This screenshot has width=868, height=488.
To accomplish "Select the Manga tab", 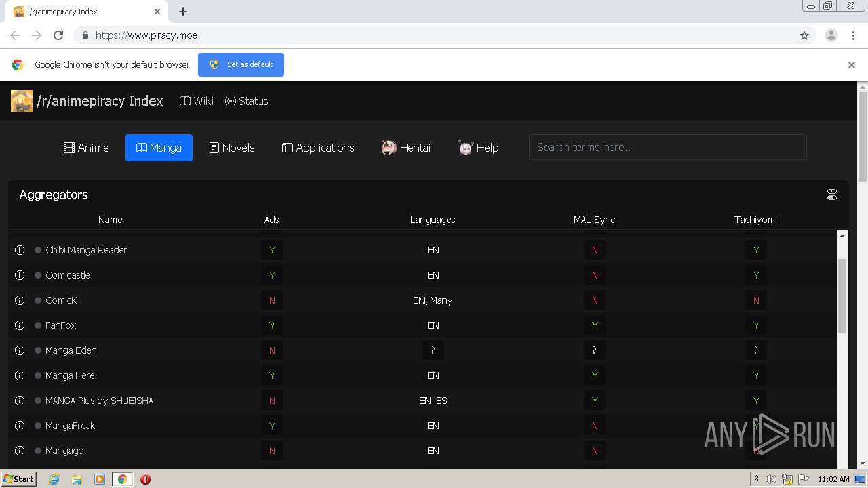I will tap(159, 148).
